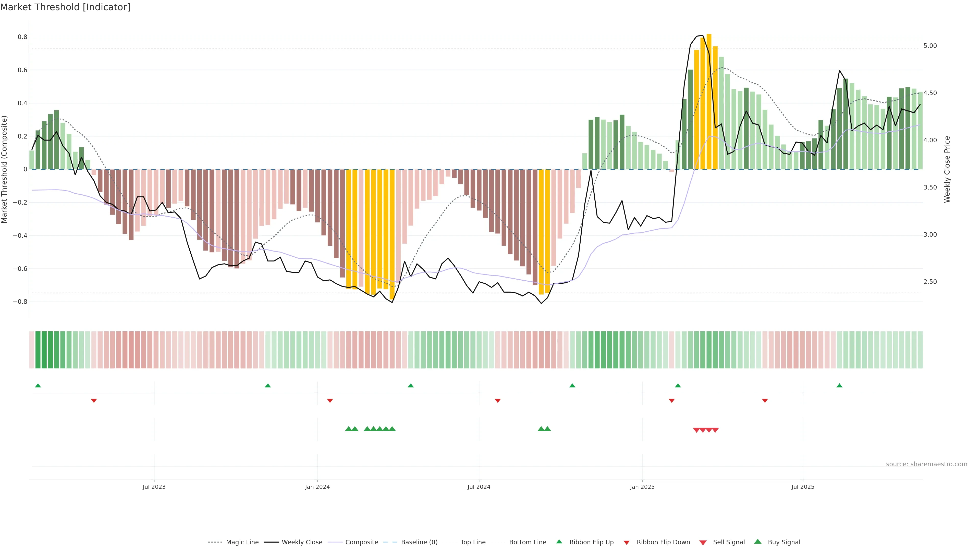
Task: Click the Jul 2025 x-axis label
Action: tap(803, 487)
